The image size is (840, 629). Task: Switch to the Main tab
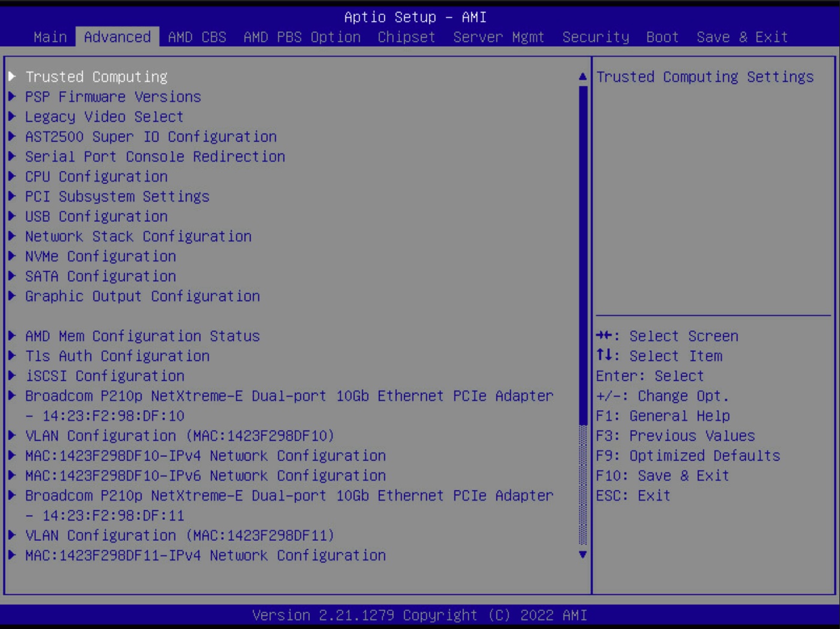[50, 37]
